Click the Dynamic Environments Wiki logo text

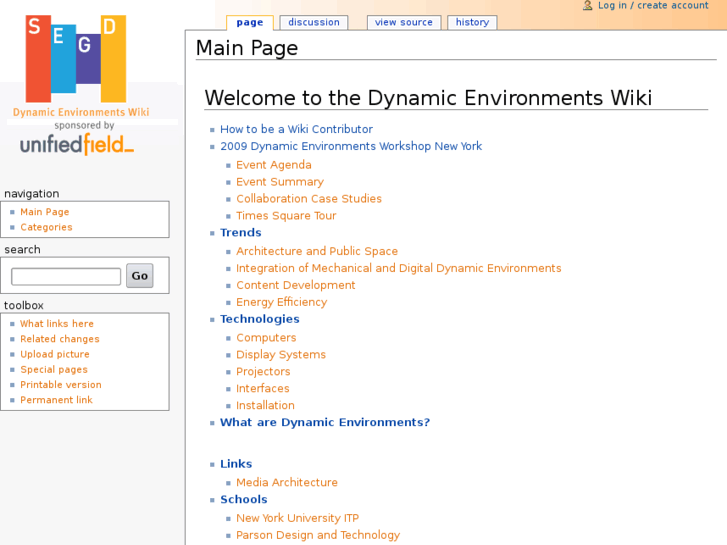[81, 112]
